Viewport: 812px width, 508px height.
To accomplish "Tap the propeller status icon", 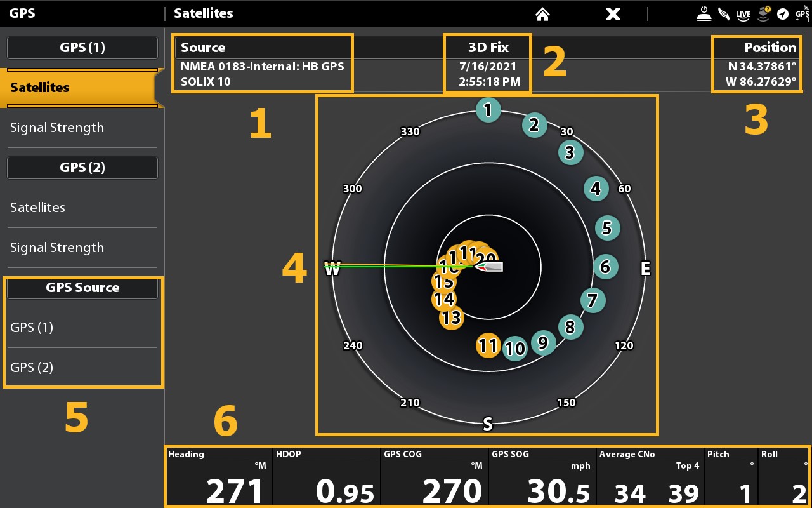I will pos(723,13).
